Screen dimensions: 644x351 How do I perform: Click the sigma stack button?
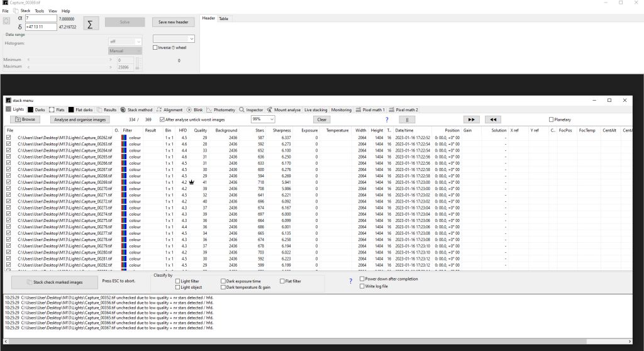tap(90, 25)
